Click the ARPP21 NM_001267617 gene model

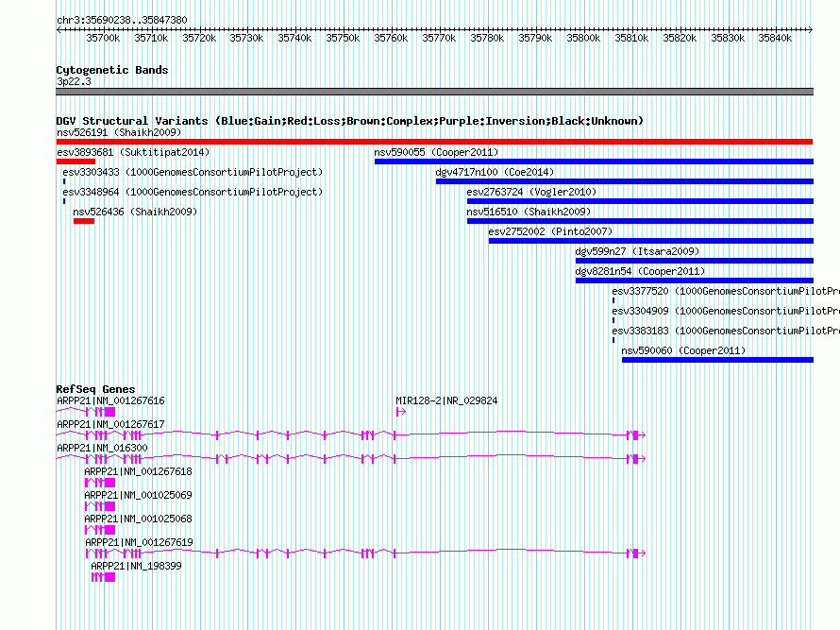351,434
